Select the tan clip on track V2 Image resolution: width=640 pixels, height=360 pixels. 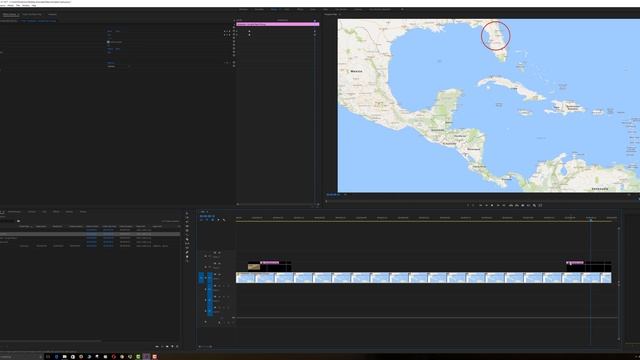[x=254, y=267]
